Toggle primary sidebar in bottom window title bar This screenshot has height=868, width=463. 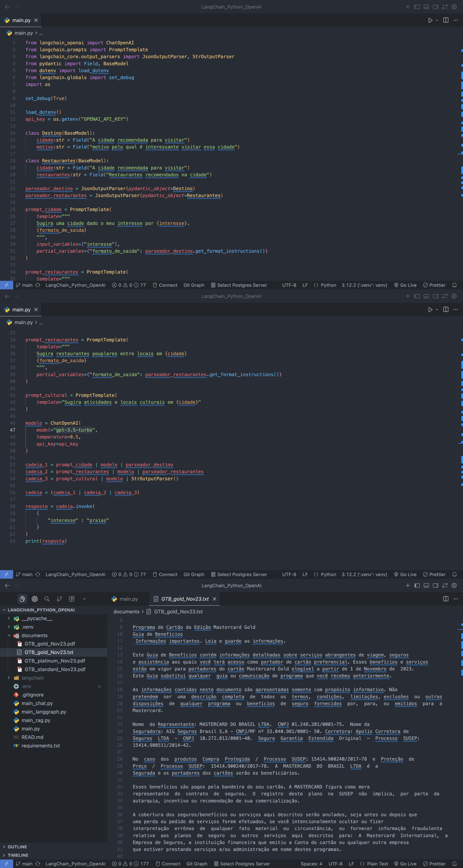[x=417, y=585]
